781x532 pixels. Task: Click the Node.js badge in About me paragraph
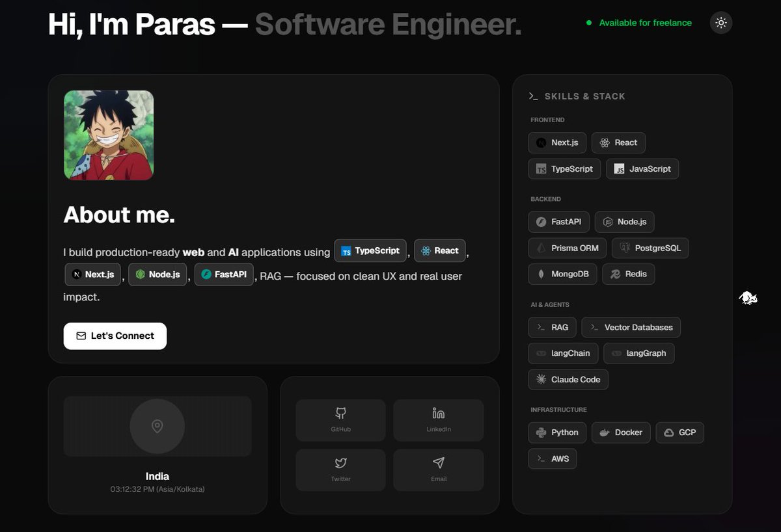[158, 274]
